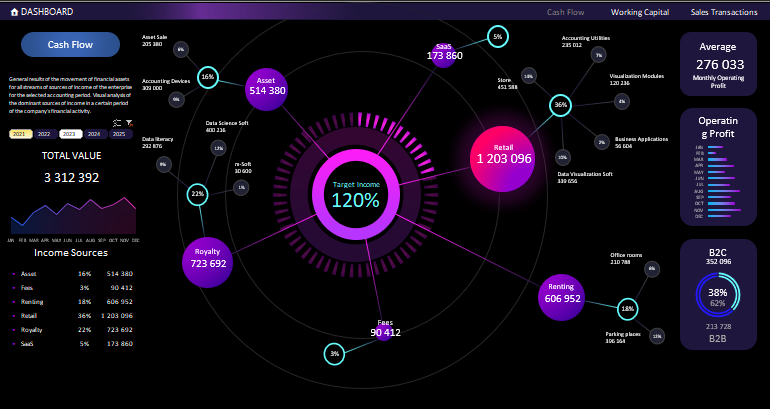Screen dimensions: 770x409
Task: Open the Sales Transactions tab
Action: pos(723,12)
